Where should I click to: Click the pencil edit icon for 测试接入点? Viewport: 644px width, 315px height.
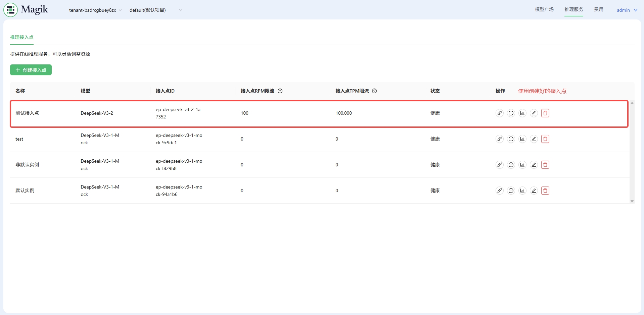pos(534,113)
